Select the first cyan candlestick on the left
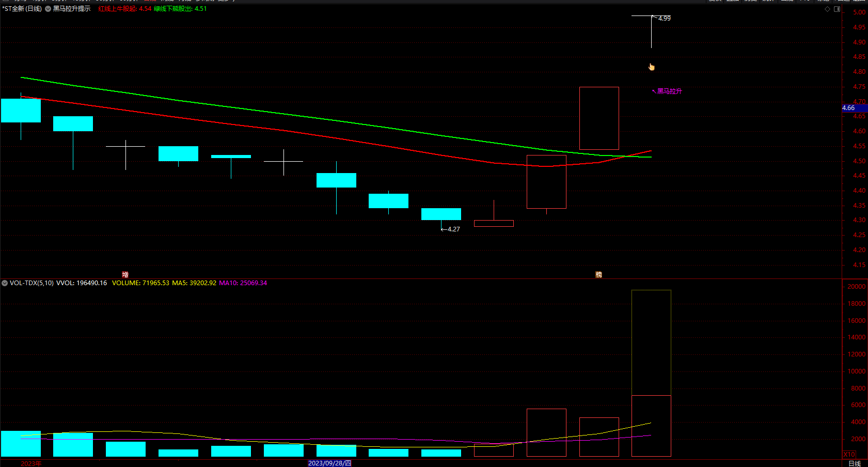Image resolution: width=868 pixels, height=467 pixels. (21, 111)
